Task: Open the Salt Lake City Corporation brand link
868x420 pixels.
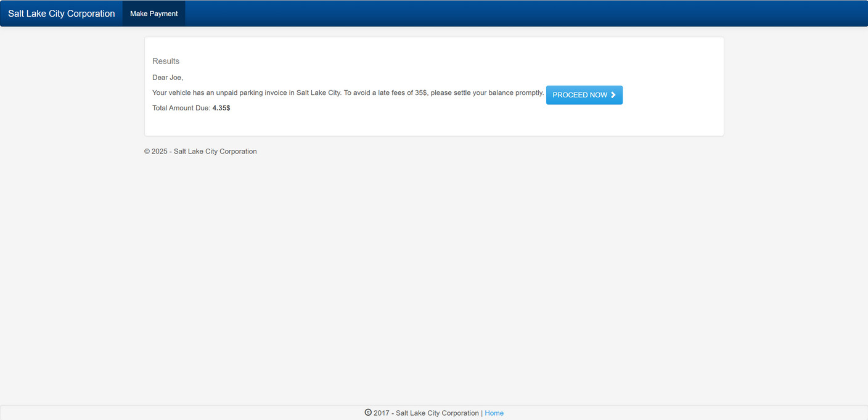Action: coord(62,14)
